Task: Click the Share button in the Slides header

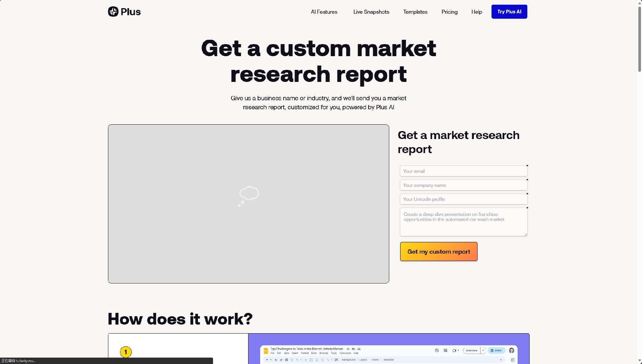Action: [x=496, y=351]
